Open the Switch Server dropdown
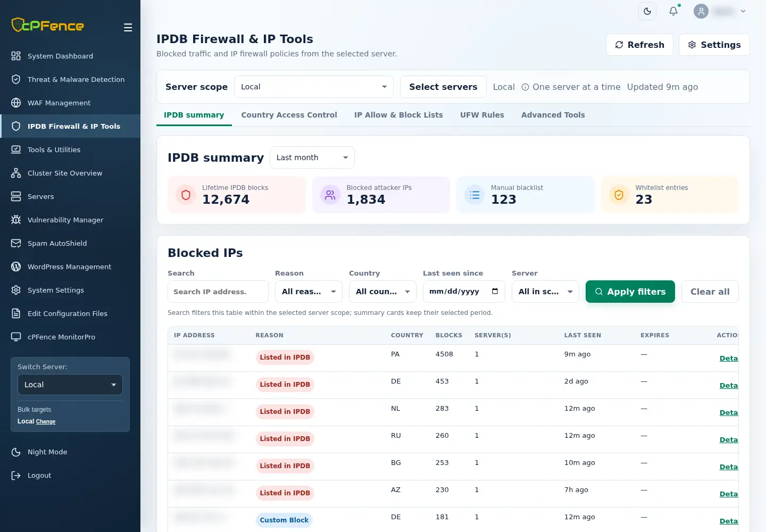Screen dimensions: 766x532 point(70,385)
